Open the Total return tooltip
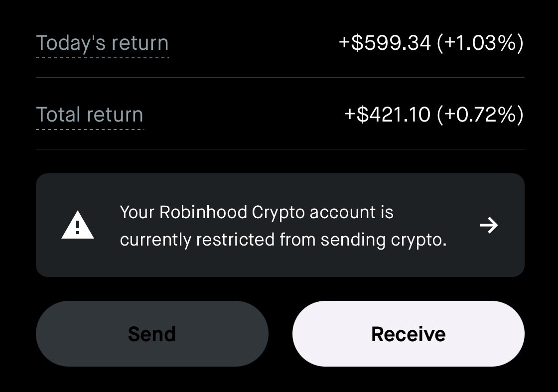Viewport: 558px width, 392px height. [90, 115]
